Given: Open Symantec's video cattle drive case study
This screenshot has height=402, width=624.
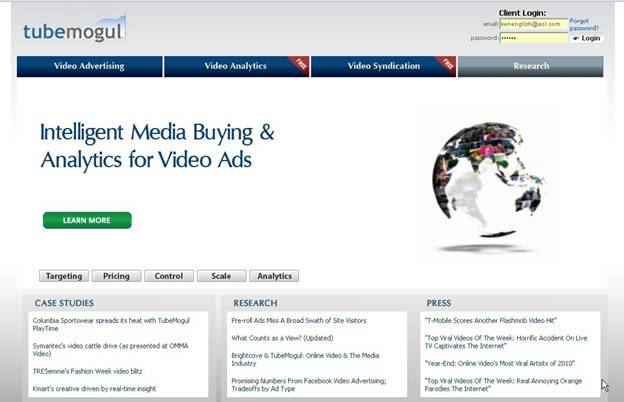Looking at the screenshot, I should tap(110, 350).
